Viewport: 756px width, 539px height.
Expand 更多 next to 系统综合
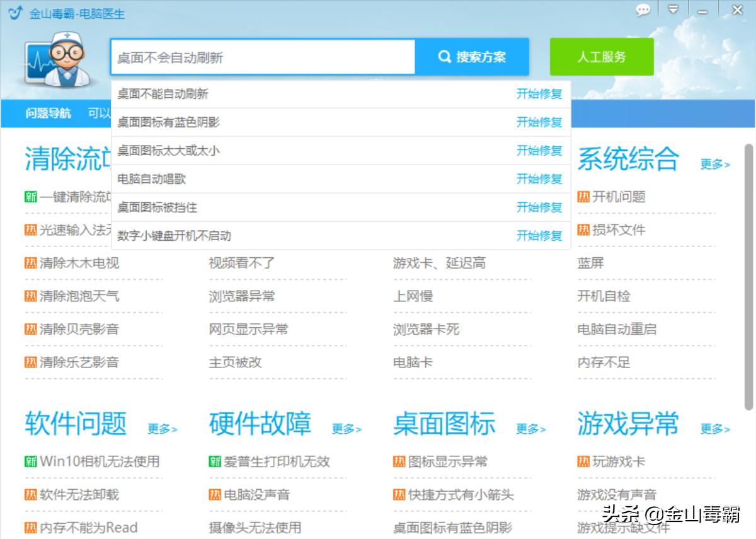pyautogui.click(x=715, y=163)
